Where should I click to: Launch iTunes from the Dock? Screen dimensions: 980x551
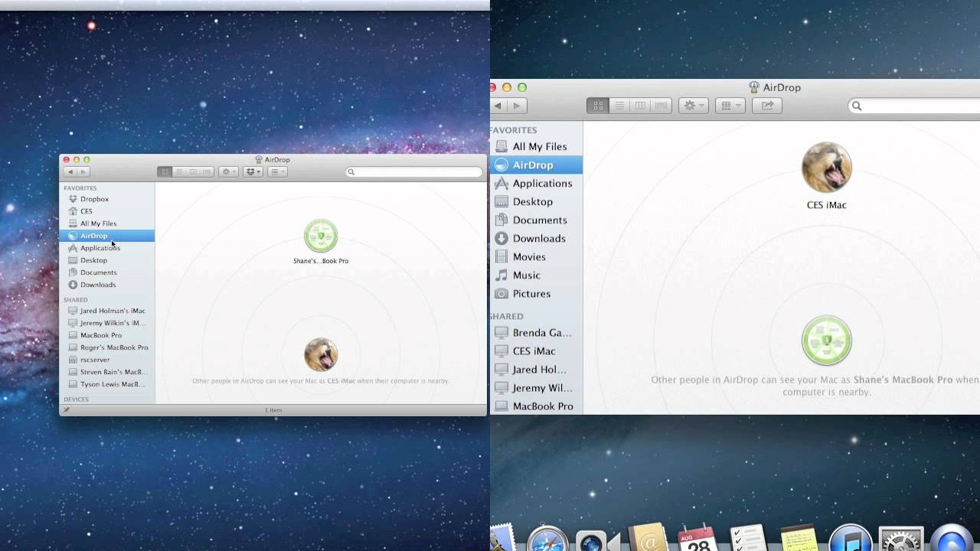[x=851, y=538]
